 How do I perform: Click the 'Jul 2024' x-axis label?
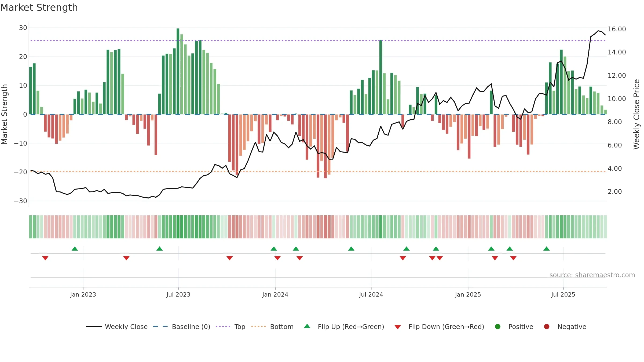tap(371, 294)
